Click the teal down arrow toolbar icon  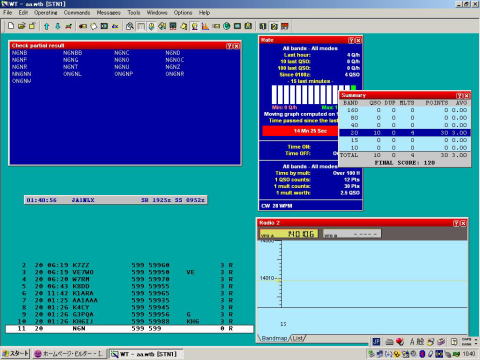click(x=57, y=26)
